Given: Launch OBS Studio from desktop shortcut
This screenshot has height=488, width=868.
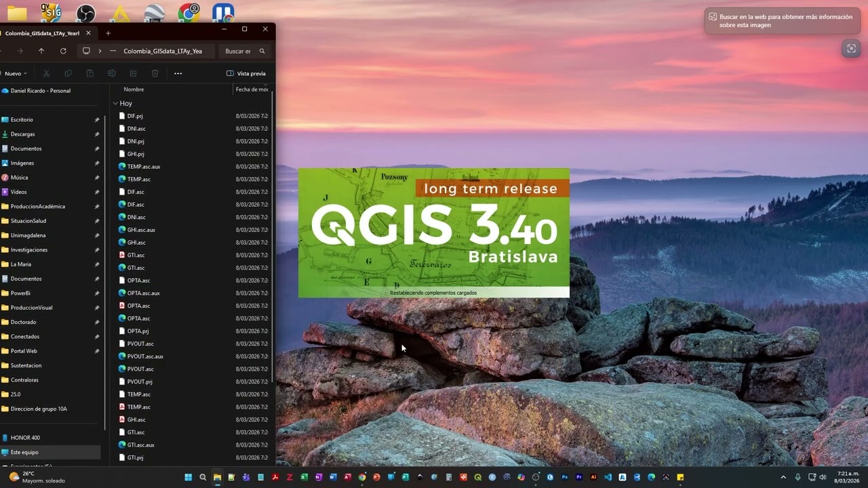Looking at the screenshot, I should coord(85,13).
